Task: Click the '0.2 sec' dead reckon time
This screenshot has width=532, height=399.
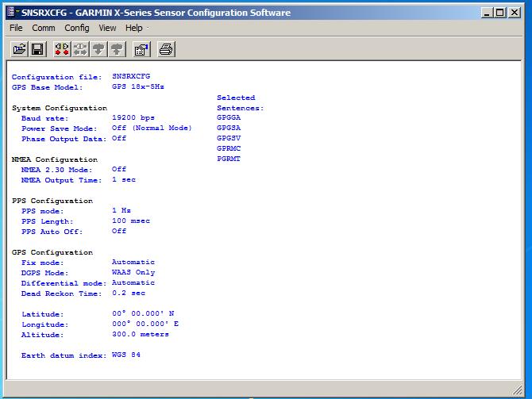Action: coord(129,293)
